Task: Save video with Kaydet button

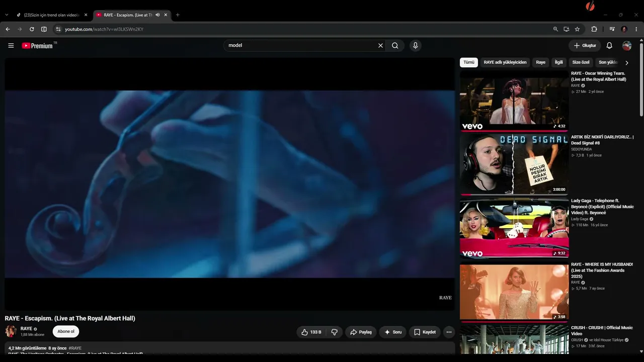Action: [425, 332]
